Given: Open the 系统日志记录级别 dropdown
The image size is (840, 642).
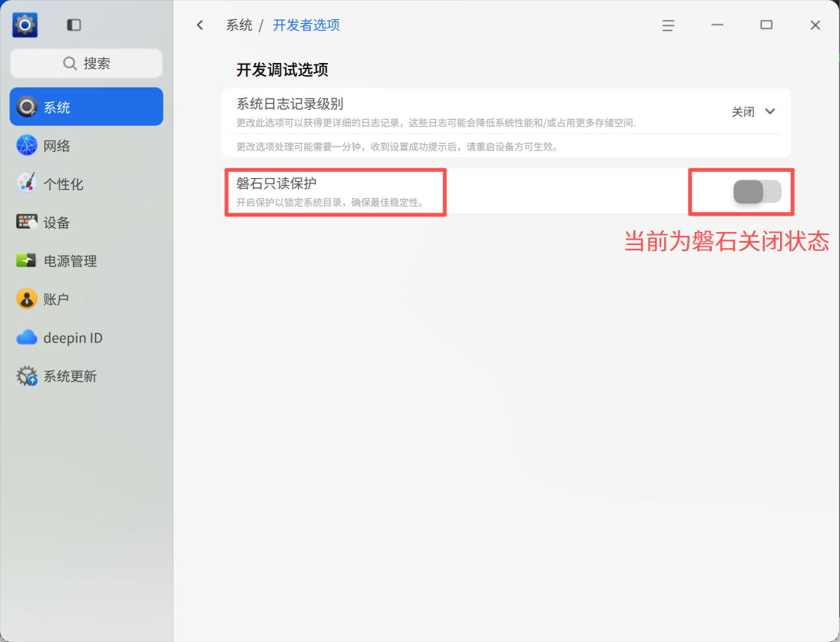Looking at the screenshot, I should click(753, 111).
